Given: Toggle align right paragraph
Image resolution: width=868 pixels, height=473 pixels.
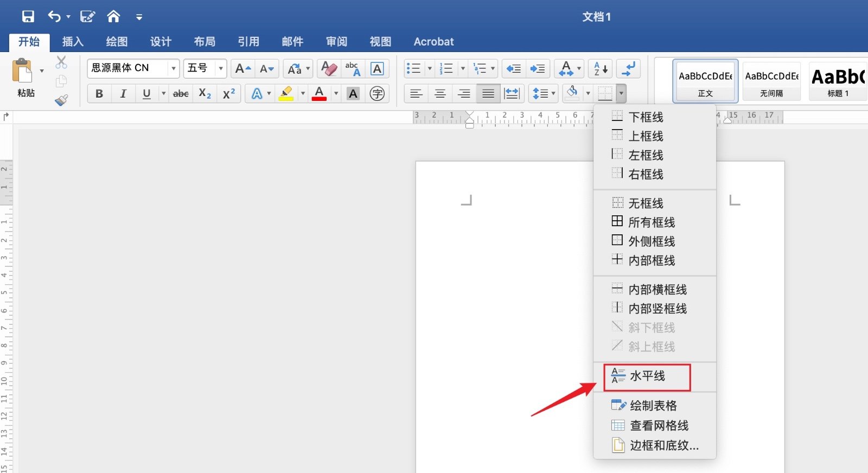Looking at the screenshot, I should click(464, 93).
